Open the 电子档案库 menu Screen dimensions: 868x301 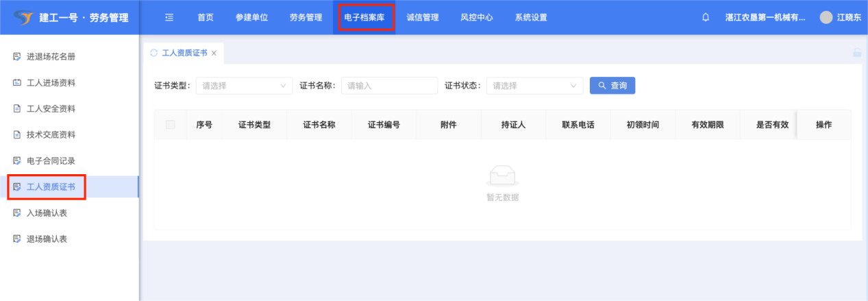point(364,18)
